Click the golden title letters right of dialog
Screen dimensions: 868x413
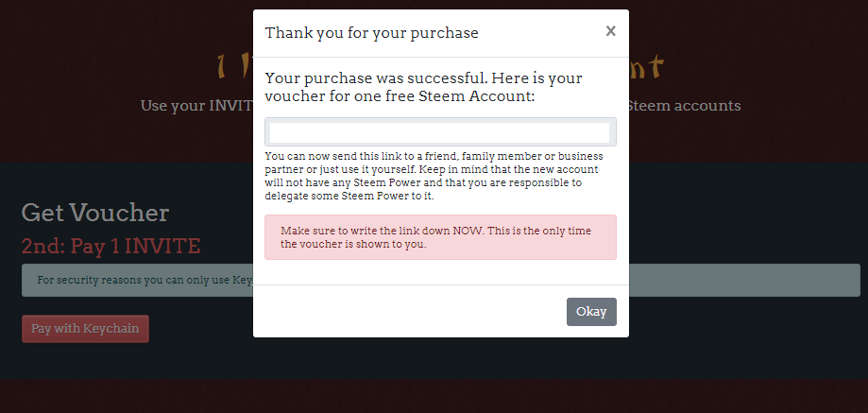pos(647,68)
